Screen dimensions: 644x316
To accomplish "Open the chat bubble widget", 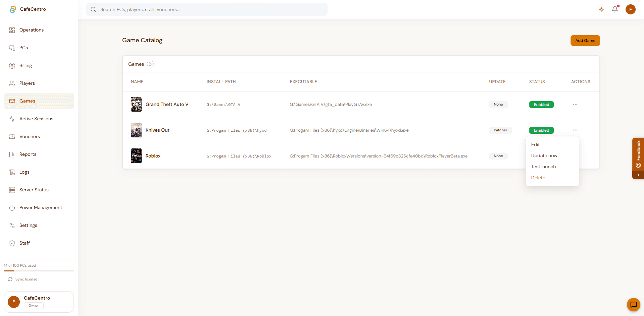I will click(x=634, y=305).
